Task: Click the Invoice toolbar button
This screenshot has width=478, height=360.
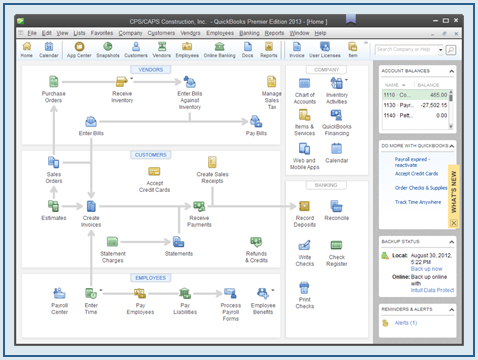Action: tap(297, 49)
